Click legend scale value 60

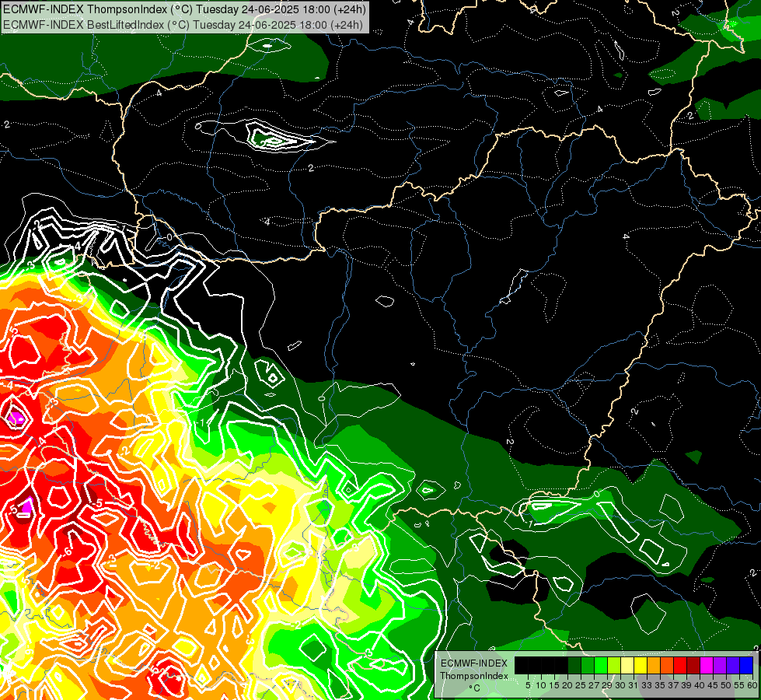tap(752, 685)
